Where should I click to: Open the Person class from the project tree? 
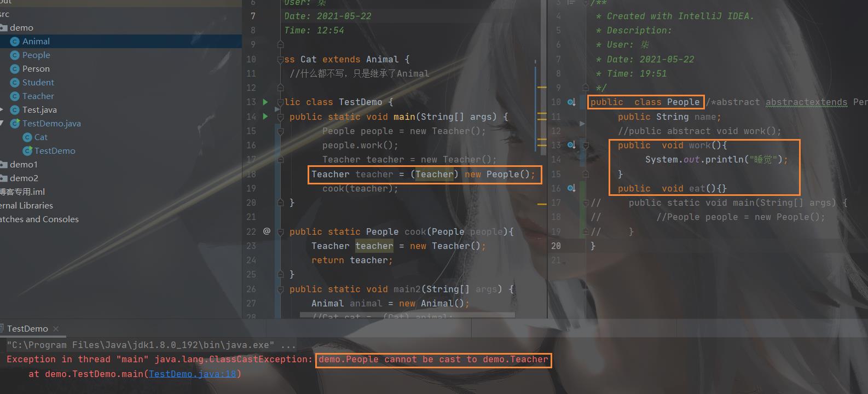(x=36, y=68)
